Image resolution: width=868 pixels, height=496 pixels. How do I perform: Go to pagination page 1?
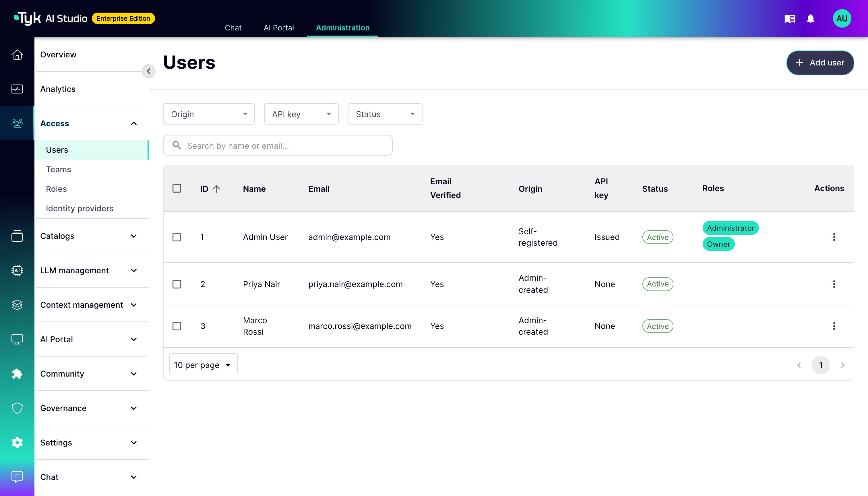[x=821, y=365]
